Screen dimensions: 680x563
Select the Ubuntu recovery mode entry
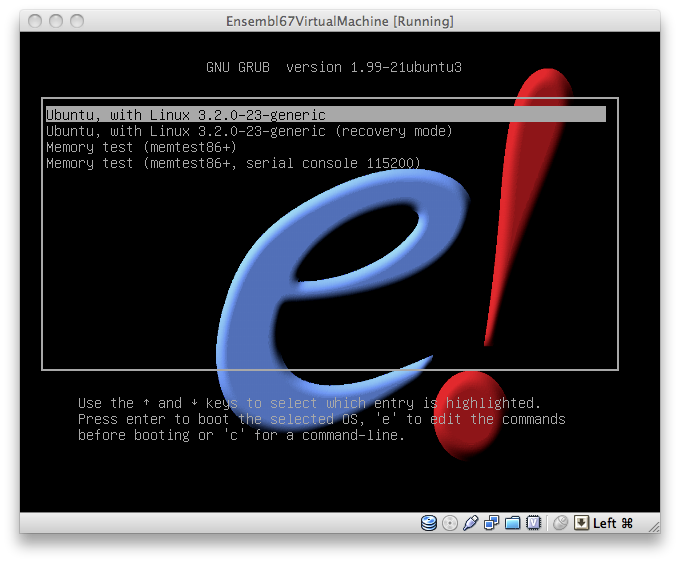[x=249, y=131]
